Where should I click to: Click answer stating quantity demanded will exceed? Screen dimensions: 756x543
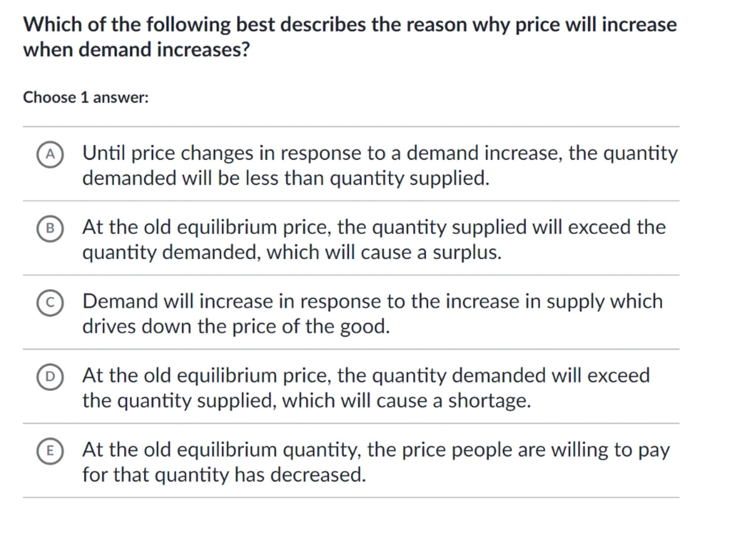pos(365,387)
